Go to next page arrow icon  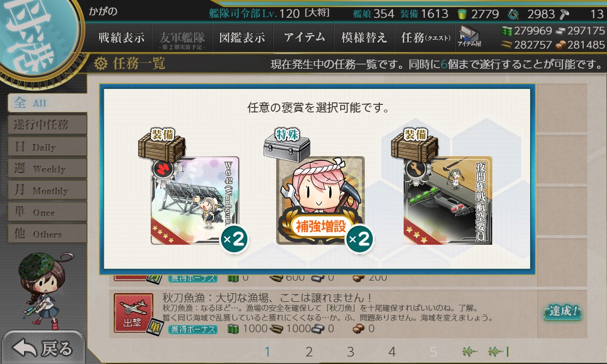(x=469, y=352)
